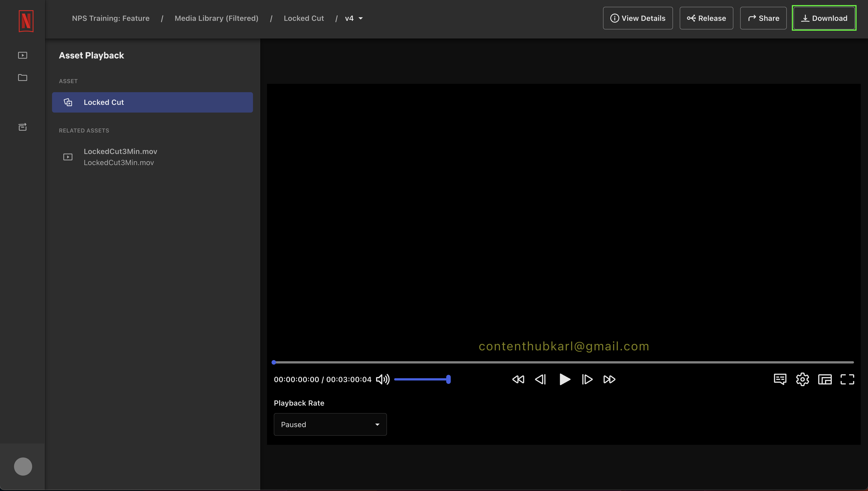868x491 pixels.
Task: Drag the video progress timeline scrubber
Action: point(274,362)
